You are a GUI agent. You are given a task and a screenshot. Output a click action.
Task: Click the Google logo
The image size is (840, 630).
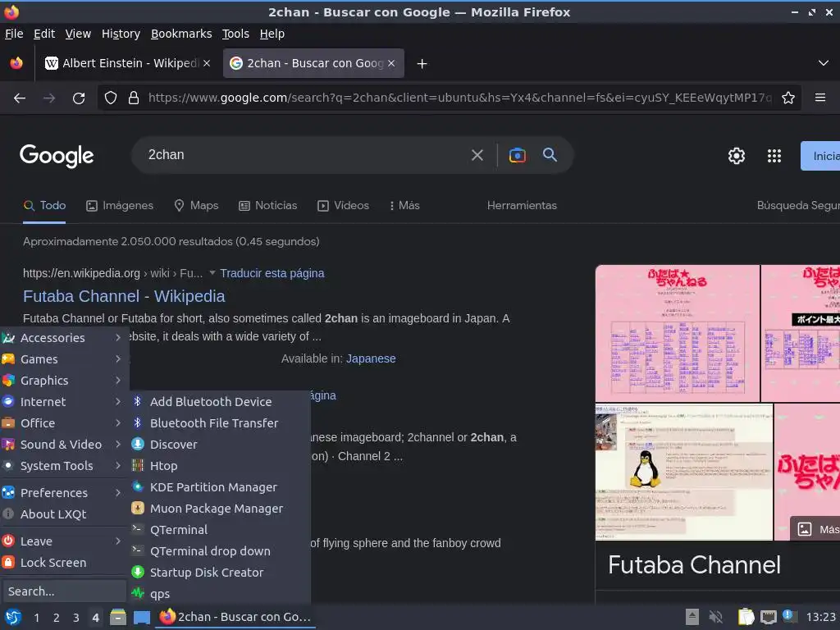coord(57,156)
